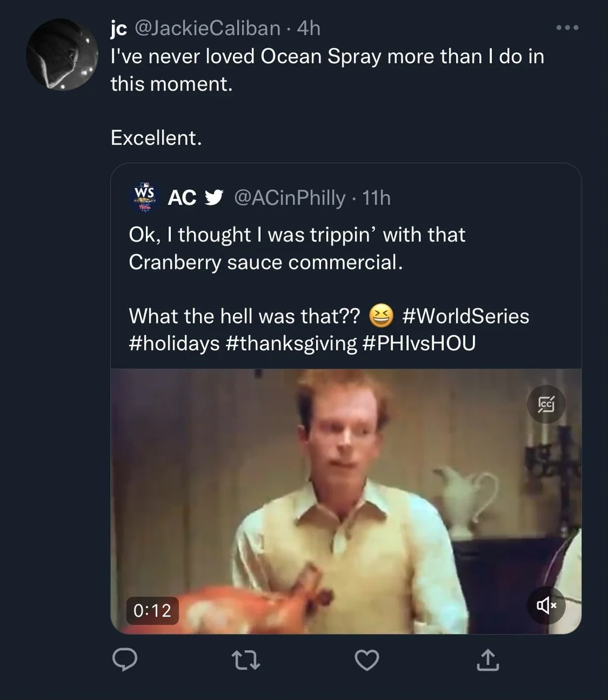Open the #thanksgiving hashtag
Viewport: 608px width, 700px height.
(291, 344)
